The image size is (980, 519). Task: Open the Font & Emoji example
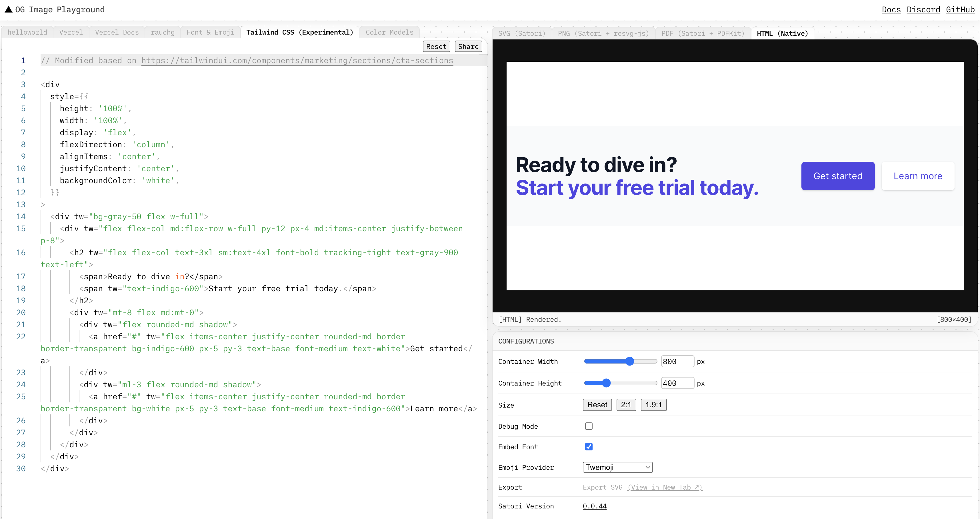pos(210,32)
